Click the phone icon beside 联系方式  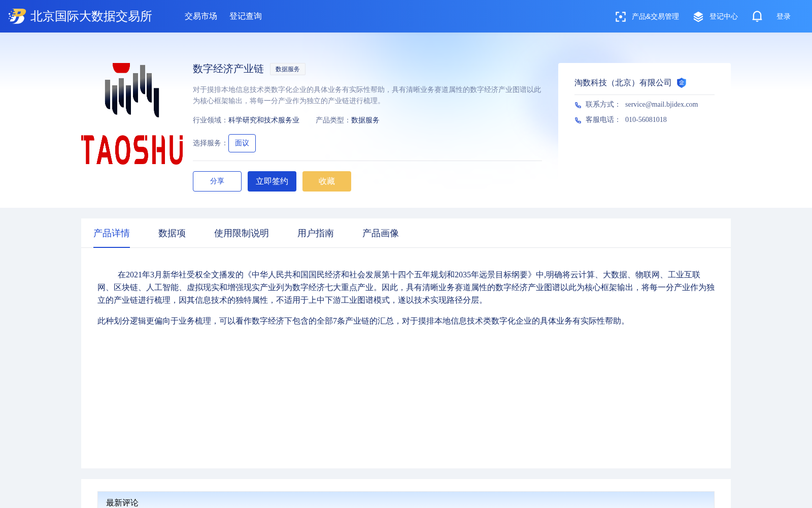(578, 105)
